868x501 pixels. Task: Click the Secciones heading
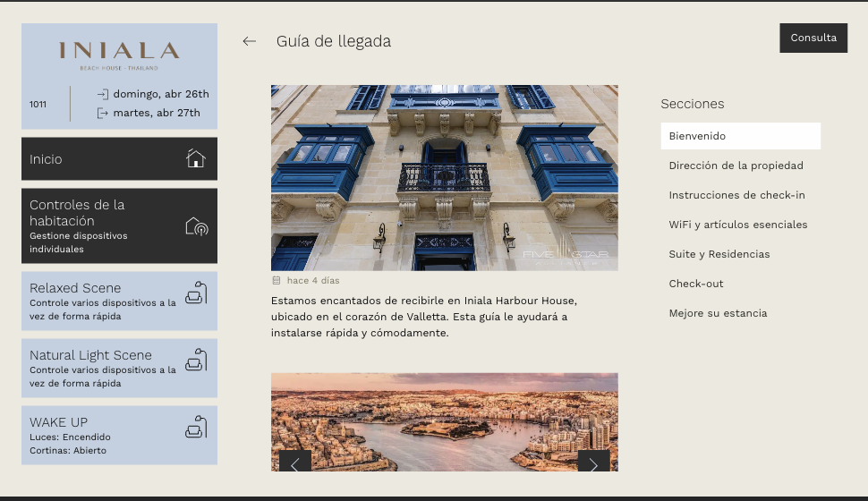[x=693, y=104]
